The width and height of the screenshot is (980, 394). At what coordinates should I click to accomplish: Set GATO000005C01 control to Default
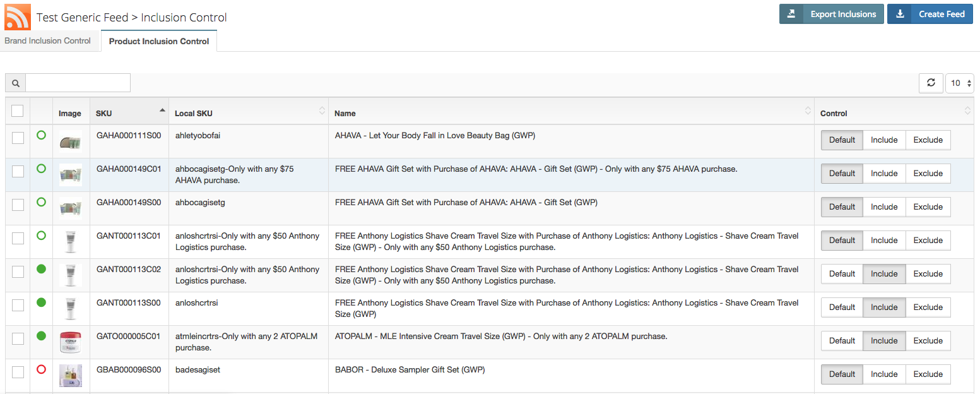pos(842,341)
